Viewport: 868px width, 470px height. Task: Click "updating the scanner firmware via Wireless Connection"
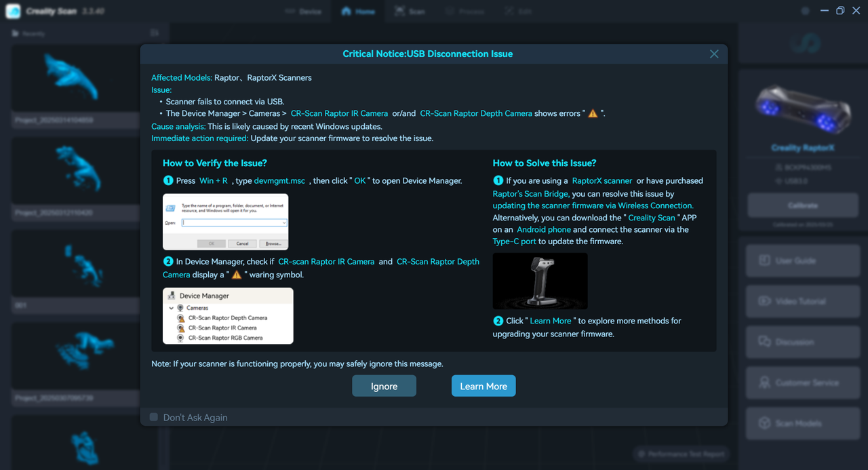593,205
